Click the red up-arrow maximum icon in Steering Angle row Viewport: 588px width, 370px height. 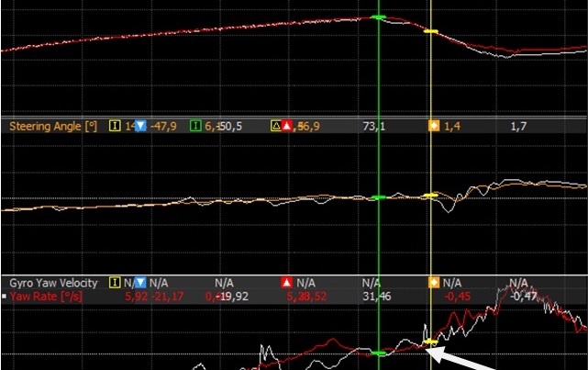[287, 126]
